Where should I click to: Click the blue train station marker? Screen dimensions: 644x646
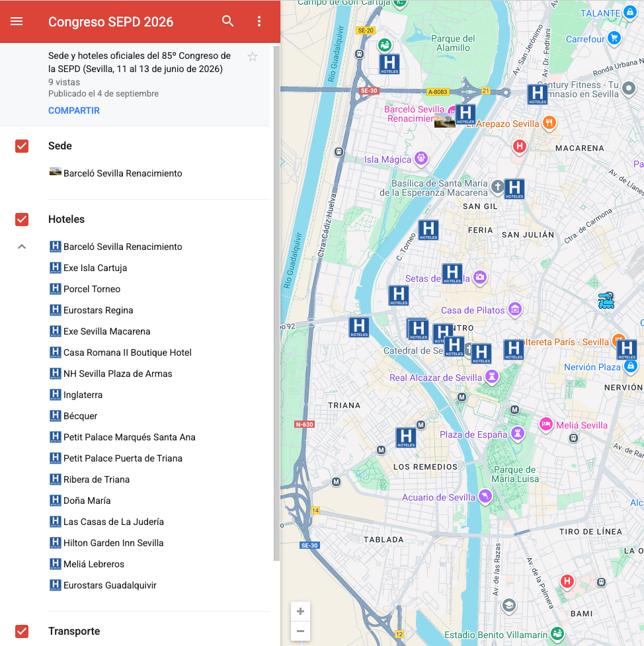pyautogui.click(x=606, y=300)
